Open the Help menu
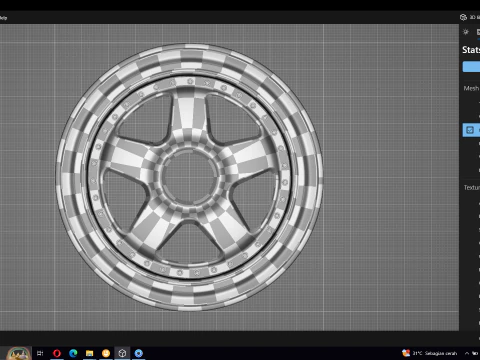 point(3,18)
